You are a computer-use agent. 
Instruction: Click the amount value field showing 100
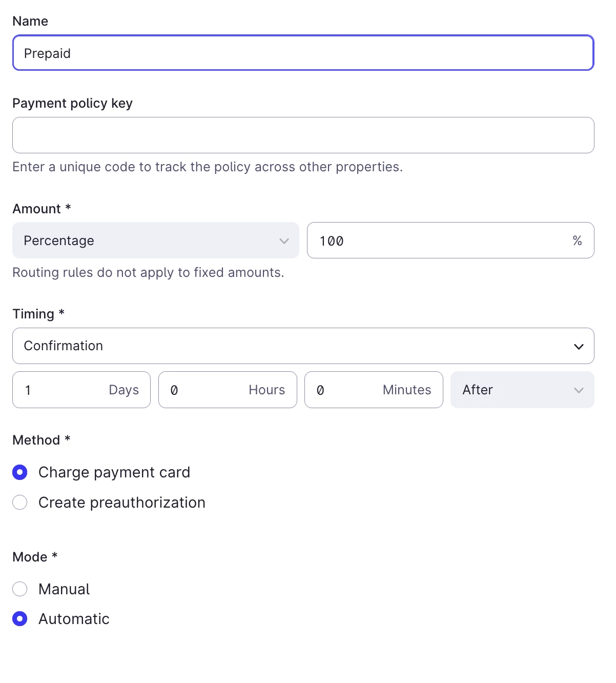coord(441,240)
